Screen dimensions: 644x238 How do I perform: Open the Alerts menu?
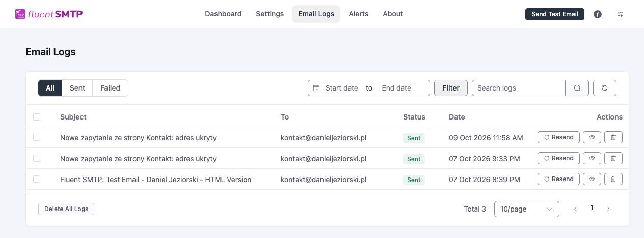coord(359,14)
